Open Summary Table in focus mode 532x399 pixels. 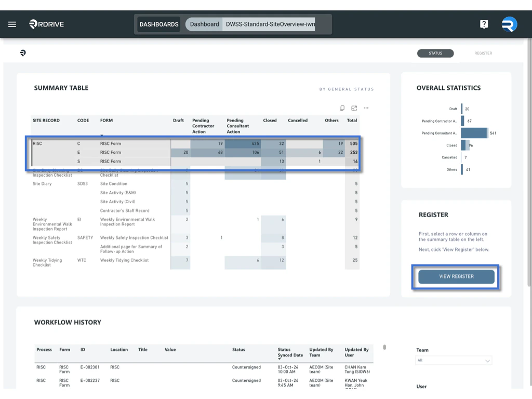354,108
